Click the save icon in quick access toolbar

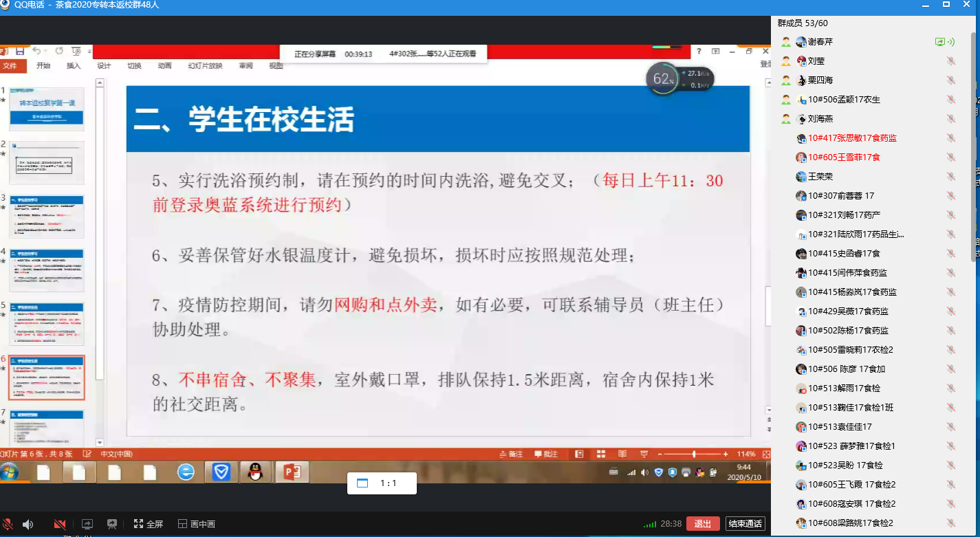coord(20,52)
